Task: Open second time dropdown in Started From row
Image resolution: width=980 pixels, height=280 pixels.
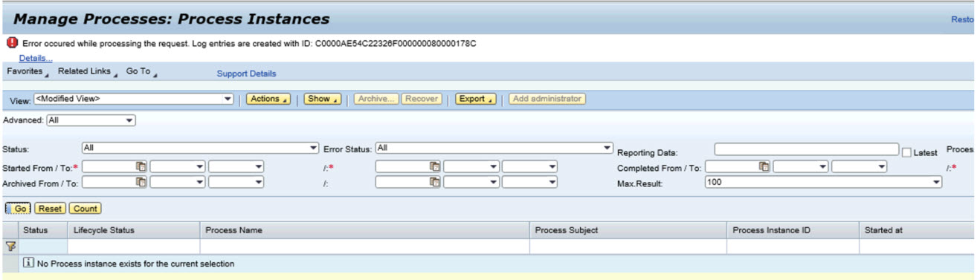Action: (236, 166)
